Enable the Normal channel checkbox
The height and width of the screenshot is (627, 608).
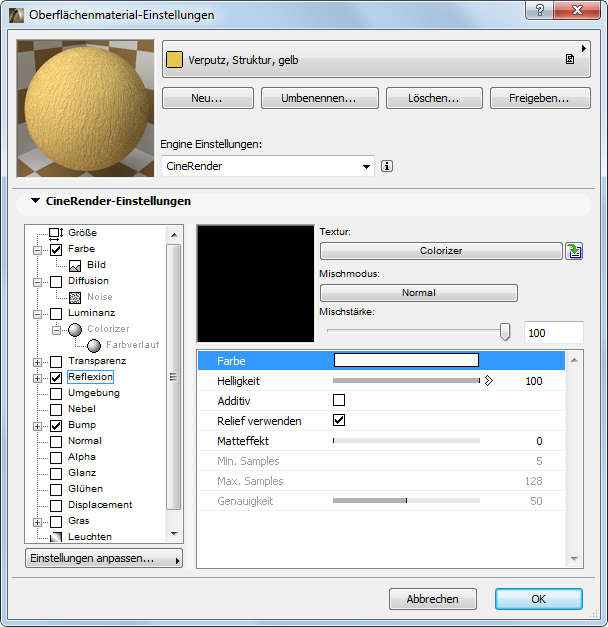click(56, 442)
